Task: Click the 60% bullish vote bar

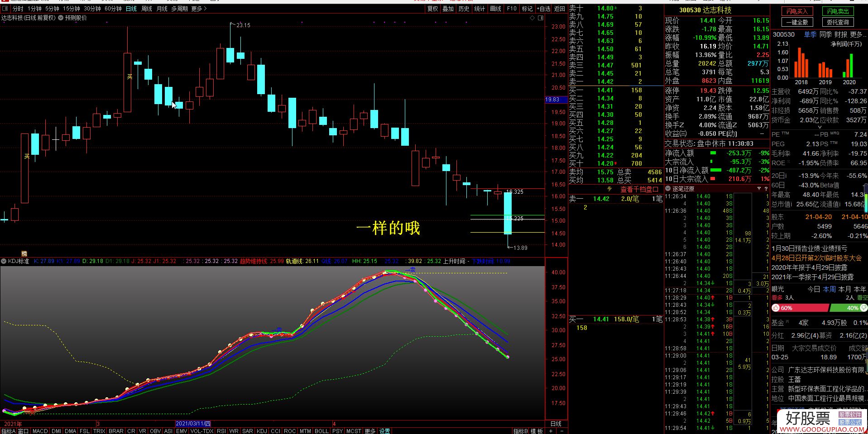Action: pyautogui.click(x=800, y=308)
